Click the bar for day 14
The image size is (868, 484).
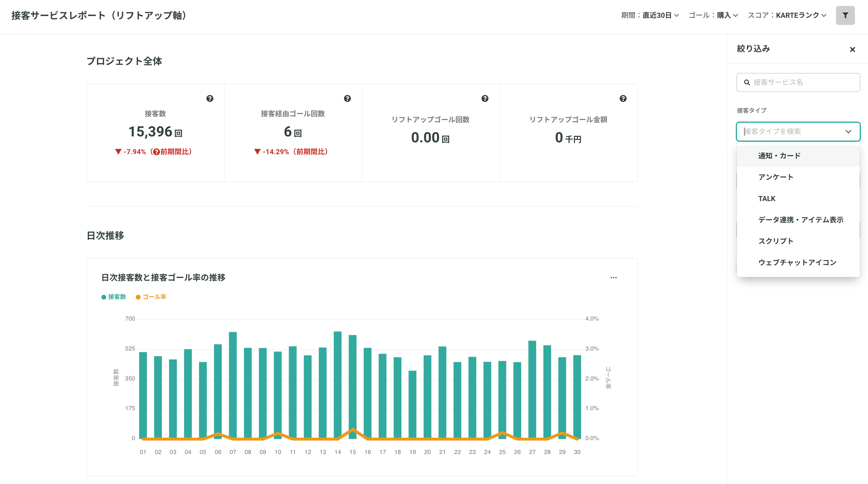(338, 385)
